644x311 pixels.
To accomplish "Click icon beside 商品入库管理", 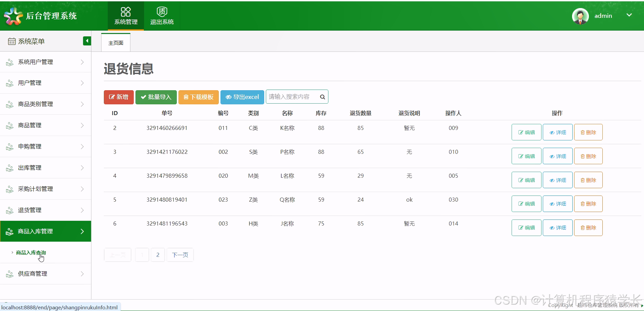I will click(x=10, y=232).
